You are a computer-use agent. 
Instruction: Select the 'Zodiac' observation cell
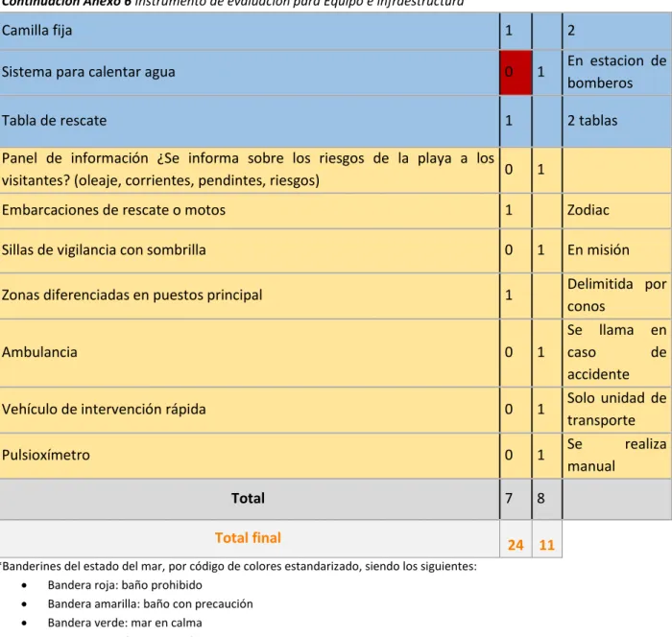coord(588,210)
